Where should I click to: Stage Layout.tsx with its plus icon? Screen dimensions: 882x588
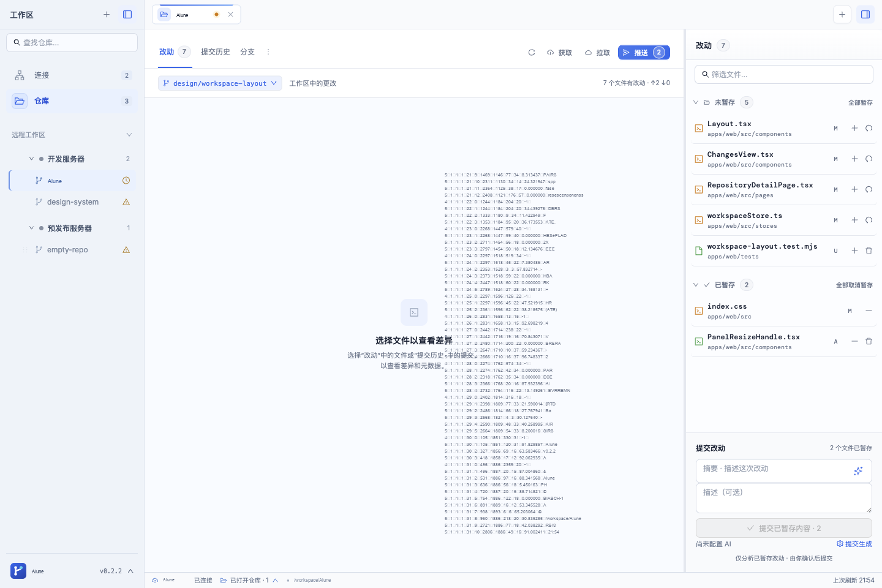tap(854, 128)
